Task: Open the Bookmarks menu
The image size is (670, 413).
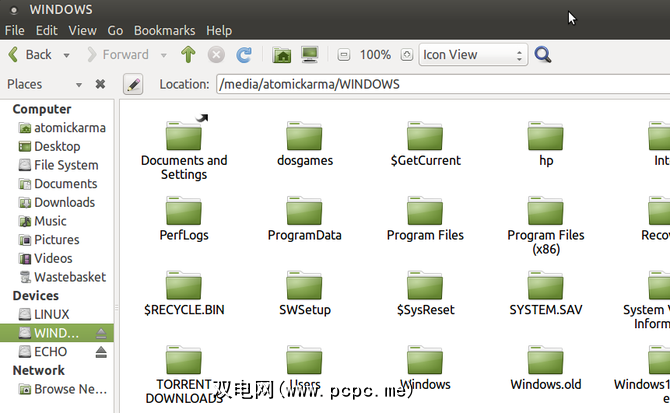Action: pyautogui.click(x=165, y=31)
